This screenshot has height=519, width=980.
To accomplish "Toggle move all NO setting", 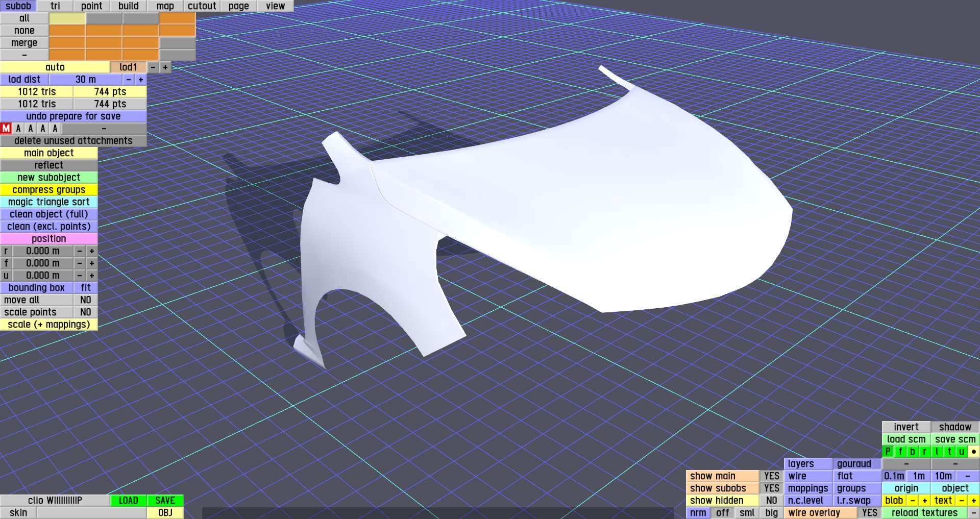I will coord(86,300).
